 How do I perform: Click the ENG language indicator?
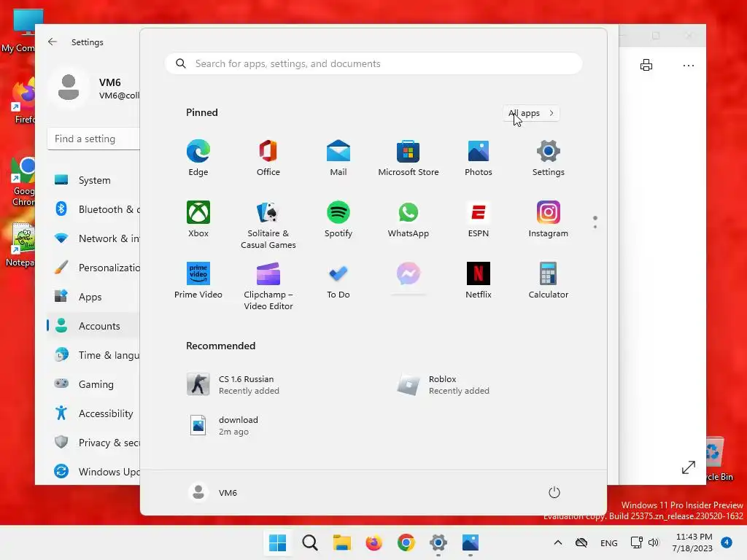609,542
